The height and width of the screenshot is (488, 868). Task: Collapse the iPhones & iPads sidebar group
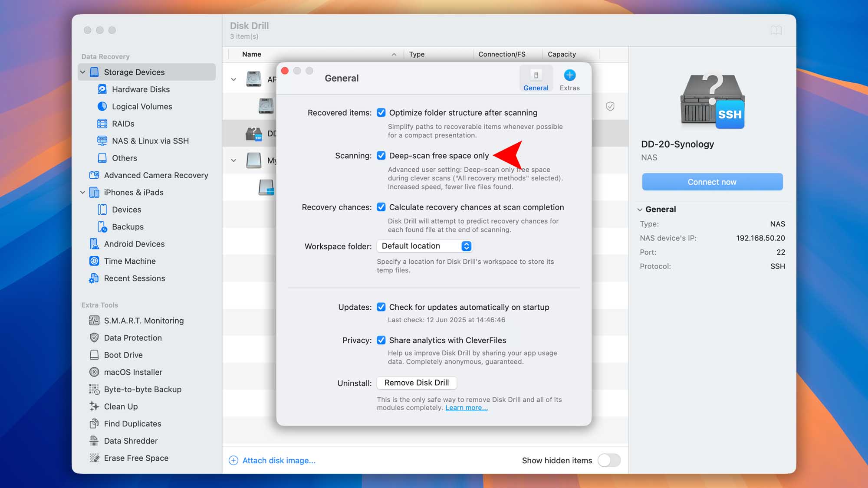point(83,193)
